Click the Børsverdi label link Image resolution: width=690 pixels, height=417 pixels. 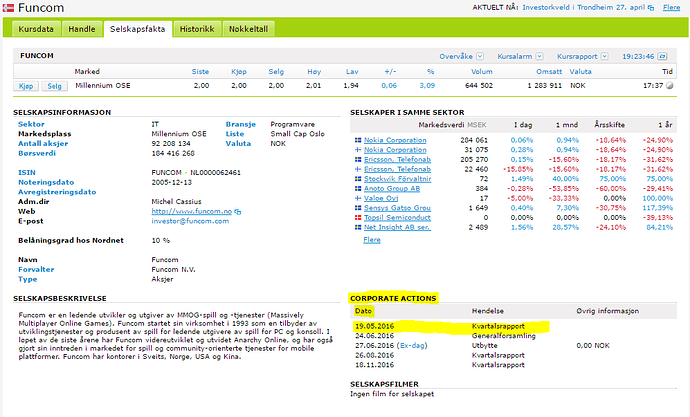tap(37, 153)
